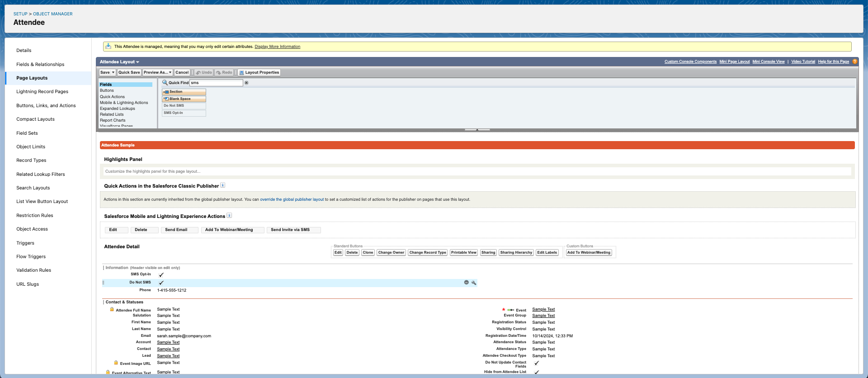Click the highlights panel customize area

click(x=477, y=171)
